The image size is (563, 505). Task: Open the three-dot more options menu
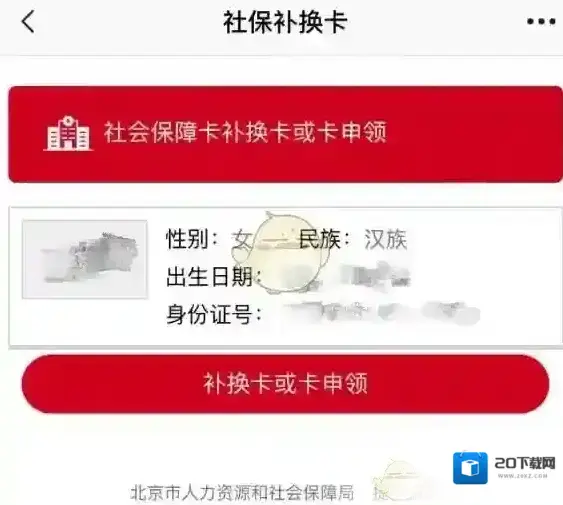point(541,22)
